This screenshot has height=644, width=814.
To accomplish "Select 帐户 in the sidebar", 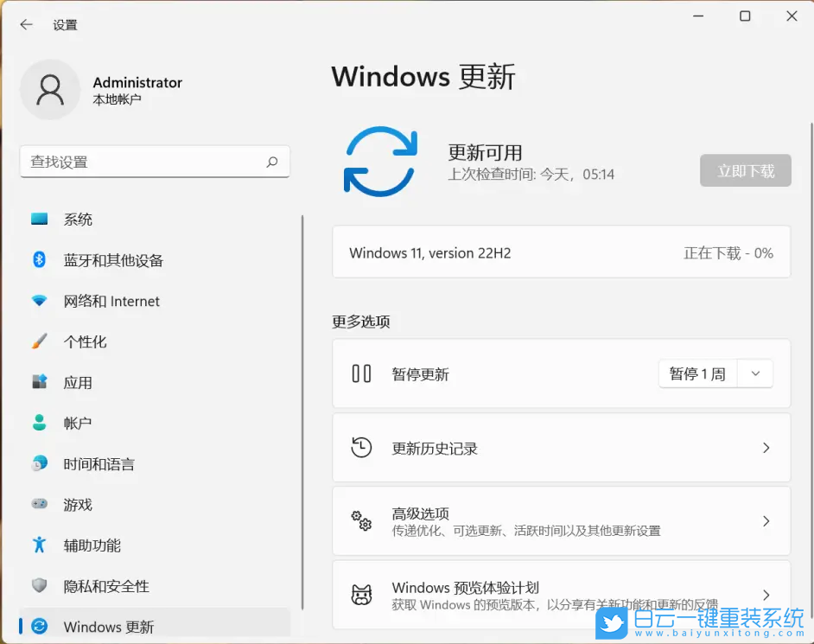I will click(79, 423).
